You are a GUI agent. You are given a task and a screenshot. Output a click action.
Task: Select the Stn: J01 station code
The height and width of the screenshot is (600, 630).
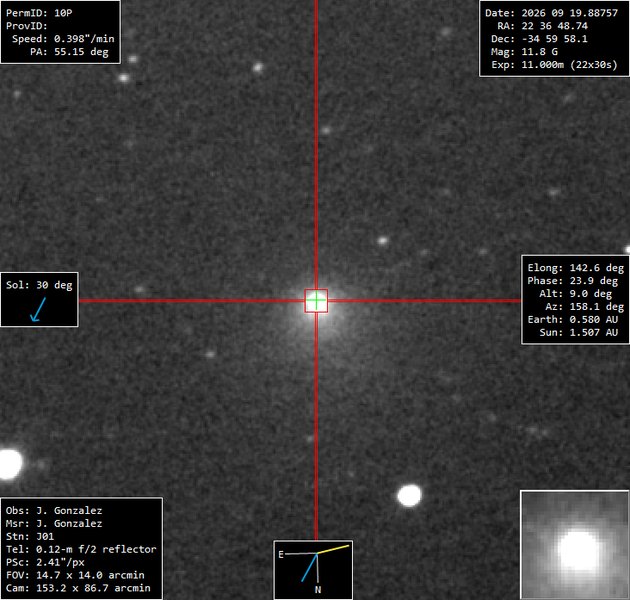[30, 536]
